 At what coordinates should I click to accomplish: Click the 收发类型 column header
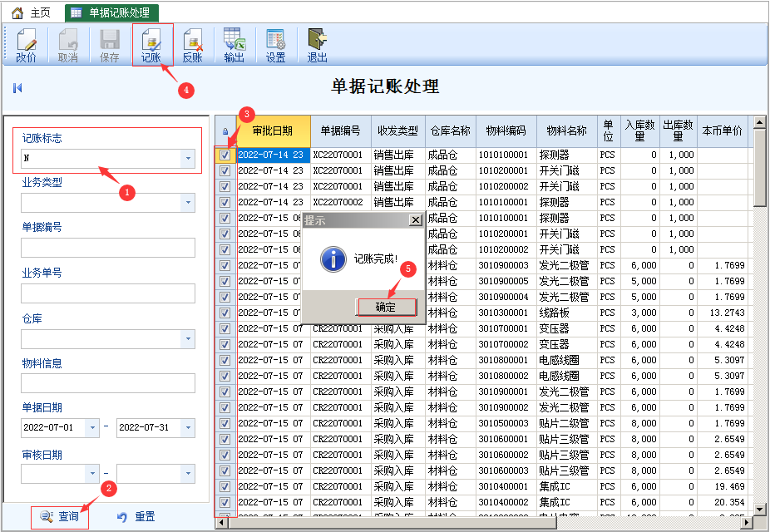click(398, 131)
